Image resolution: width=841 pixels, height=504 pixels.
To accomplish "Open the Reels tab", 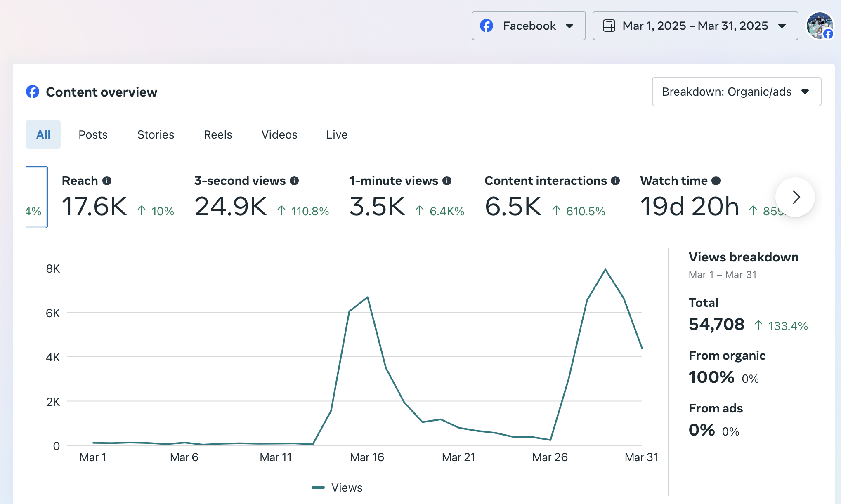I will pos(218,134).
